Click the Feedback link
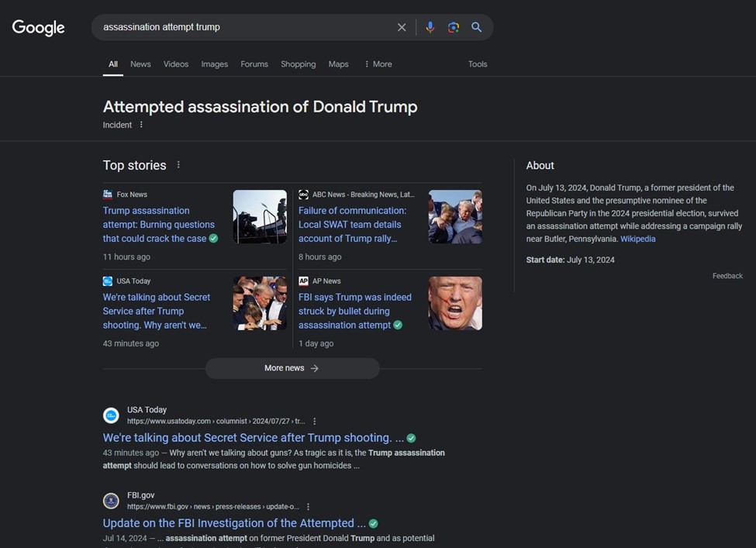Image resolution: width=756 pixels, height=548 pixels. (727, 276)
